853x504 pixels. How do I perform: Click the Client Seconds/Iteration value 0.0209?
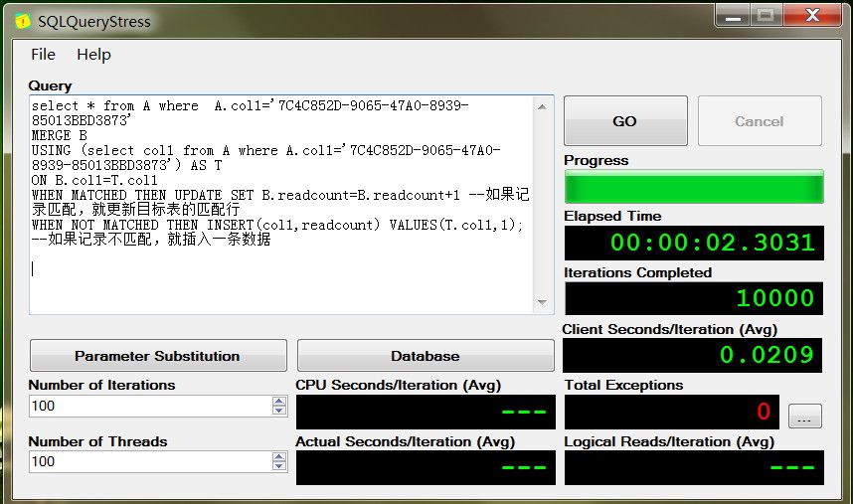(x=767, y=355)
